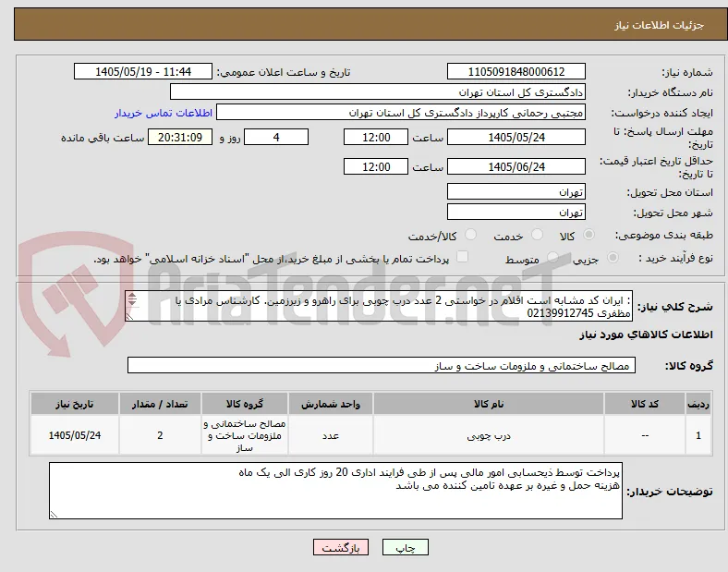728x572 pixels.
Task: Click the price validity date 1405/06/24 field
Action: 516,166
